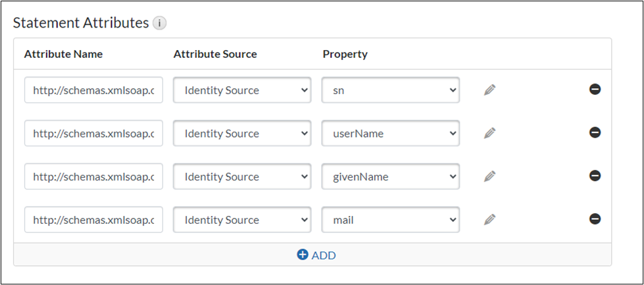
Task: Remove the sn attribute row
Action: pyautogui.click(x=595, y=90)
